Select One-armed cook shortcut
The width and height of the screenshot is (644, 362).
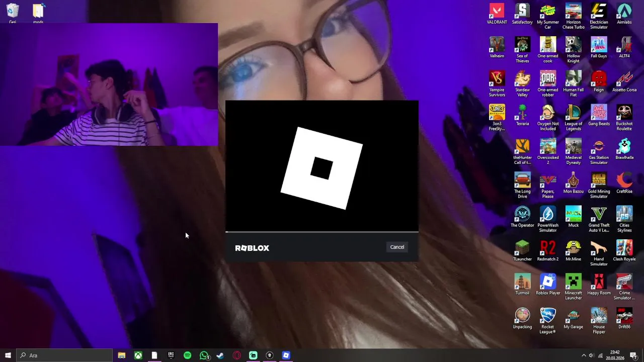(x=548, y=50)
